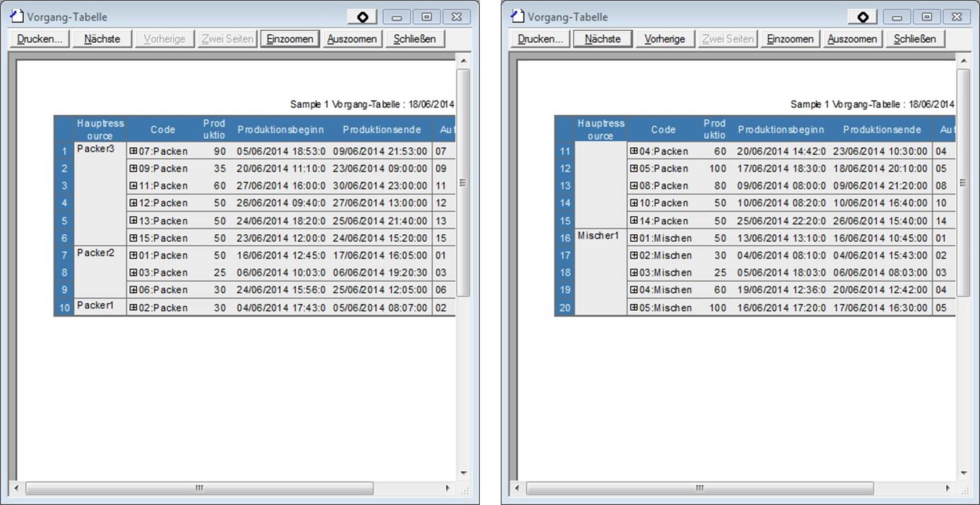Expand the 02:Packen row under Packer1
The image size is (980, 505).
(133, 308)
